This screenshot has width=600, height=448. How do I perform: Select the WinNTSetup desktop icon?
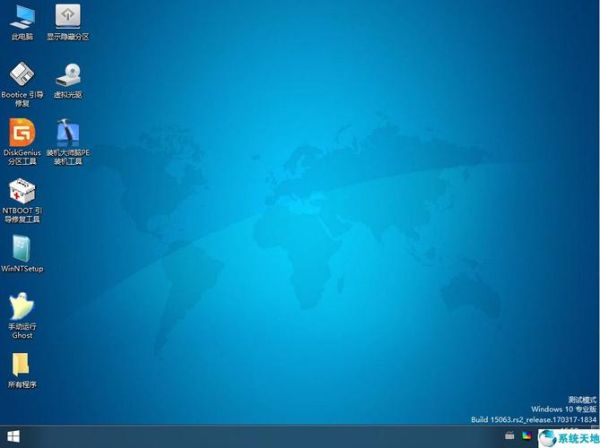(x=21, y=248)
